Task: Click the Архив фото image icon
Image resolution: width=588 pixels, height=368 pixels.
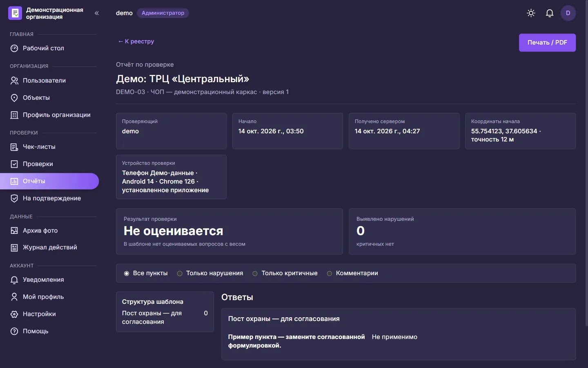Action: (x=14, y=231)
